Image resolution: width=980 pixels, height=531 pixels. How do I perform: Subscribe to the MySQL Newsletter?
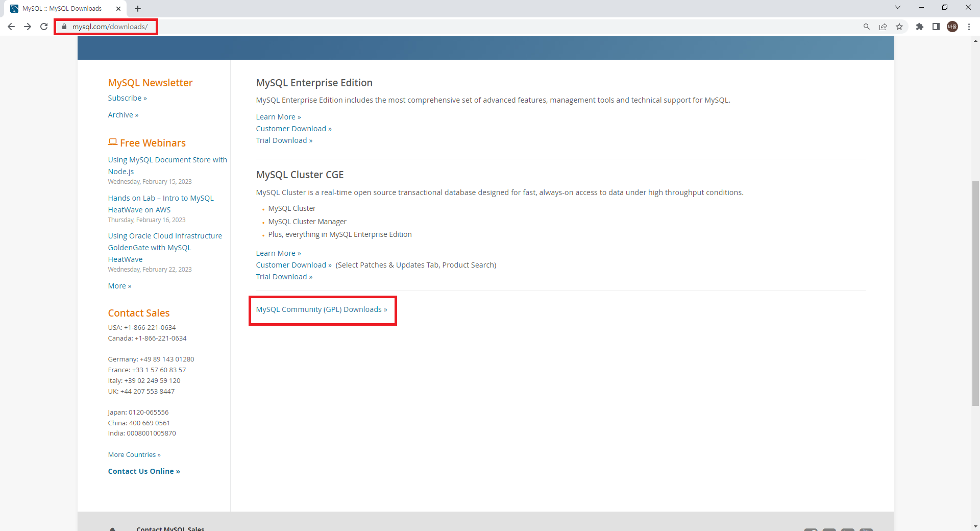(x=128, y=98)
